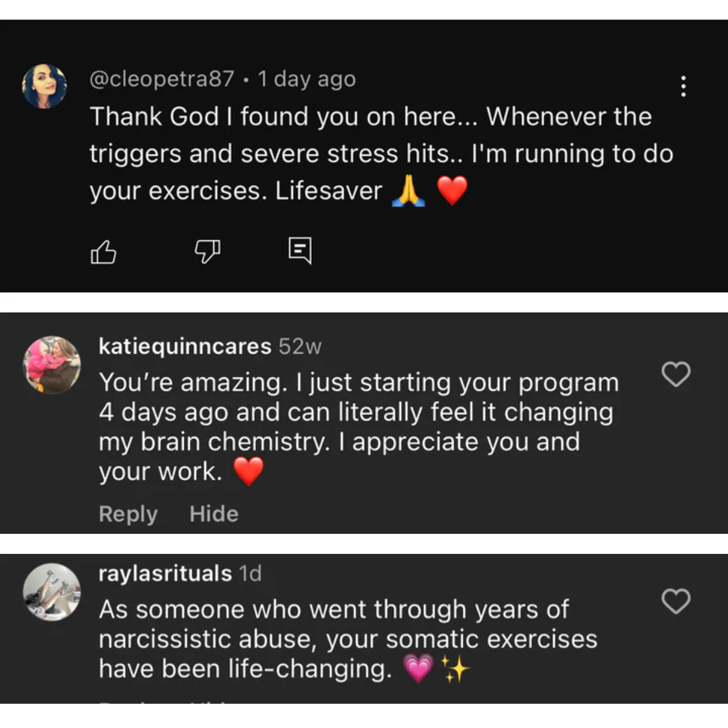Image resolution: width=728 pixels, height=728 pixels.
Task: Dislike the cleopetra87 comment with thumbs down
Action: [207, 251]
